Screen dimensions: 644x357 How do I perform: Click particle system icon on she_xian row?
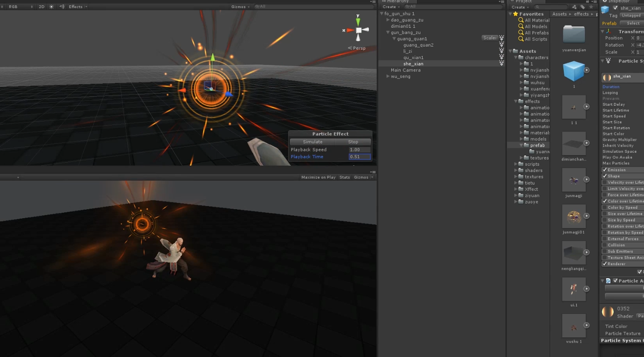coord(501,64)
